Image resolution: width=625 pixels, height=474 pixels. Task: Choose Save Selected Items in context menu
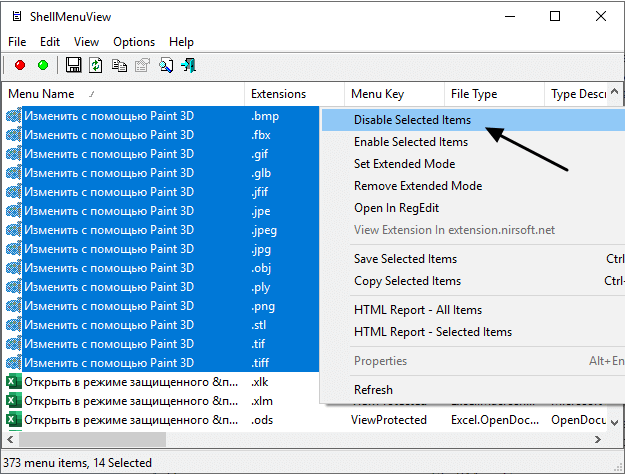coord(473,259)
